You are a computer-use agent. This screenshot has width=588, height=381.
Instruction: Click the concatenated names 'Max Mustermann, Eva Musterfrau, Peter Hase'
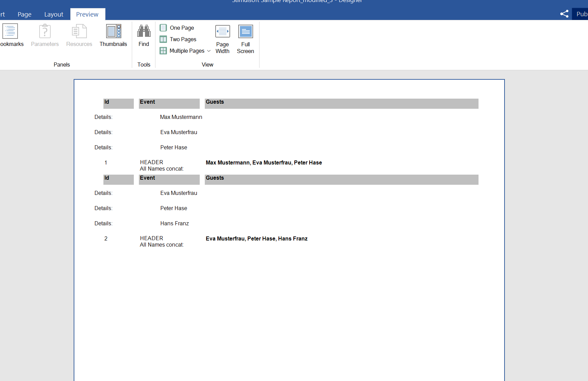[264, 162]
